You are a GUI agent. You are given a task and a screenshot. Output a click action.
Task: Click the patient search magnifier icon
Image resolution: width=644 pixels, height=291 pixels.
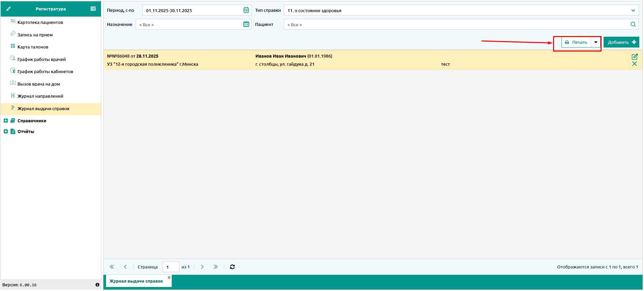[633, 25]
